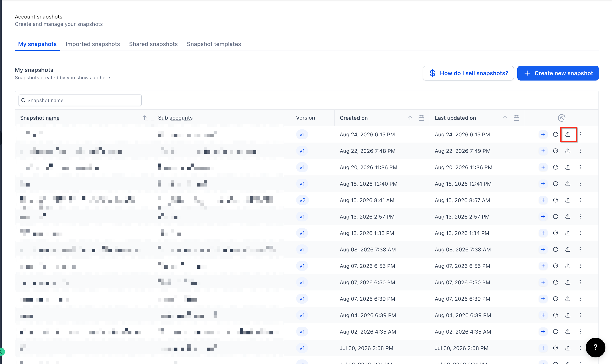Viewport: 612px width, 364px height.
Task: Sort by Snapshot name arrow
Action: tap(144, 118)
